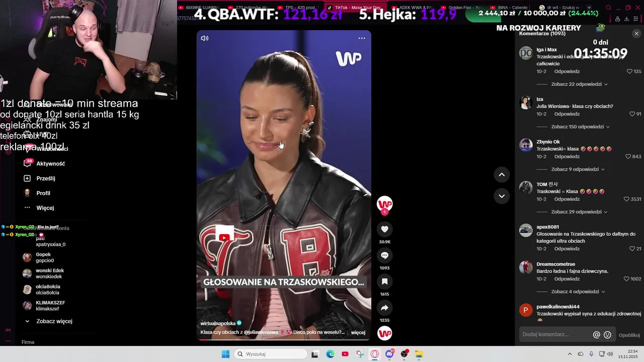Share the video with the arrow icon

[384, 308]
